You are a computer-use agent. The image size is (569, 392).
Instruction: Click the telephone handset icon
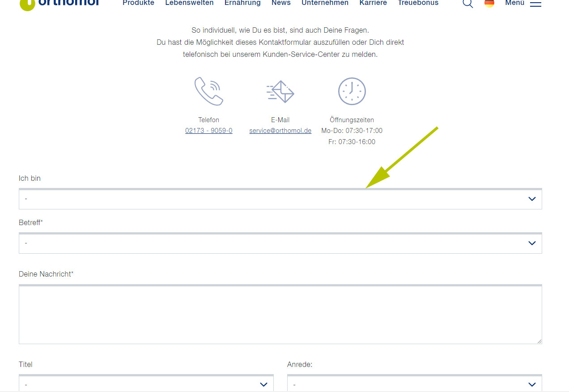209,91
